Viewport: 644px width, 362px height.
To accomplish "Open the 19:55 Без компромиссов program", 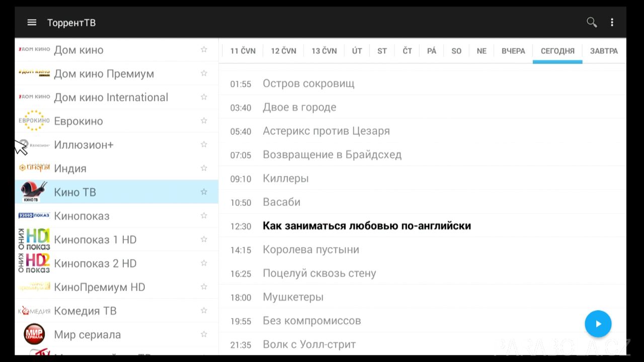I will (x=423, y=320).
